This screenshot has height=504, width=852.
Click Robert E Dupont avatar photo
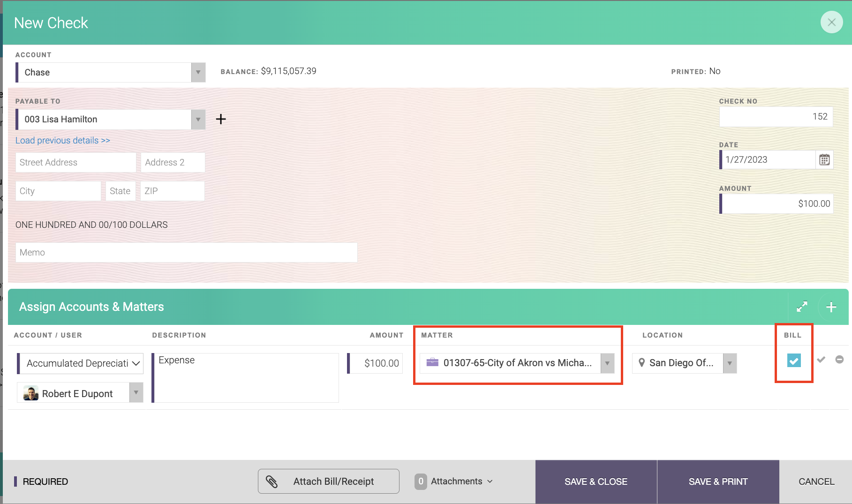pos(31,393)
